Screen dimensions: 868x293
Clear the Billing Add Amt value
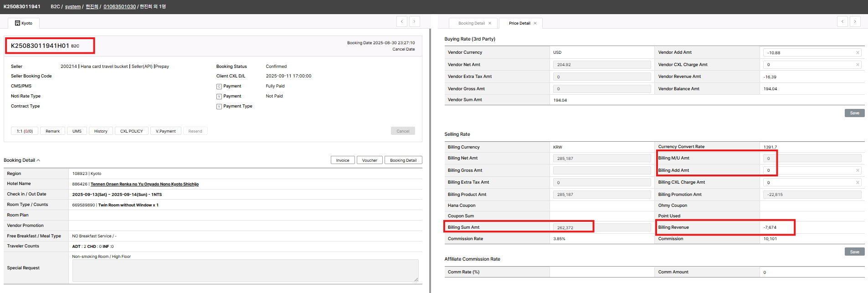click(x=857, y=170)
